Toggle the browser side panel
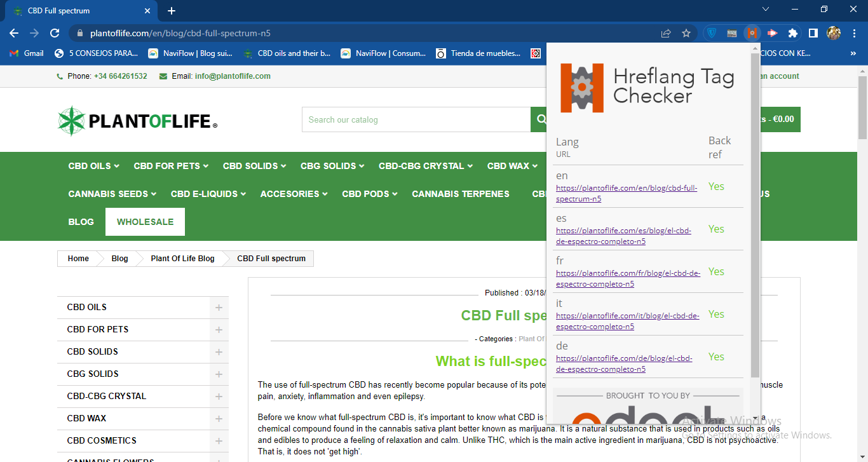This screenshot has height=462, width=868. tap(813, 33)
